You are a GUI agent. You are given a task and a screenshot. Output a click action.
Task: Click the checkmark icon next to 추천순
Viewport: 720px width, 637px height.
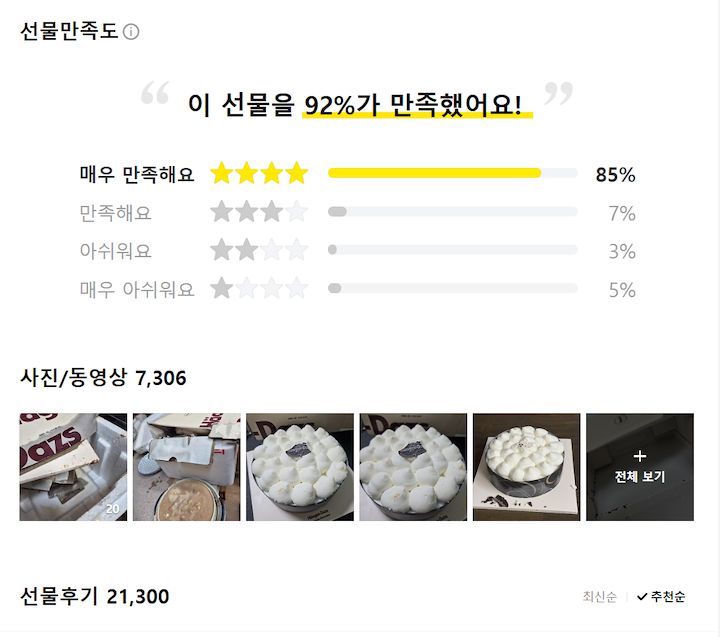pos(642,597)
